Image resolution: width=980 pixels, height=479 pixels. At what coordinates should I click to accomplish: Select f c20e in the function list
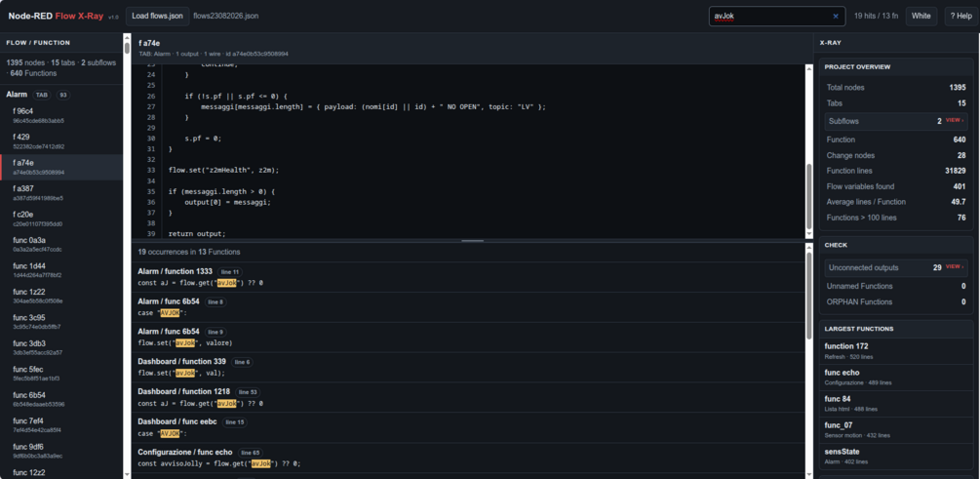pos(61,219)
